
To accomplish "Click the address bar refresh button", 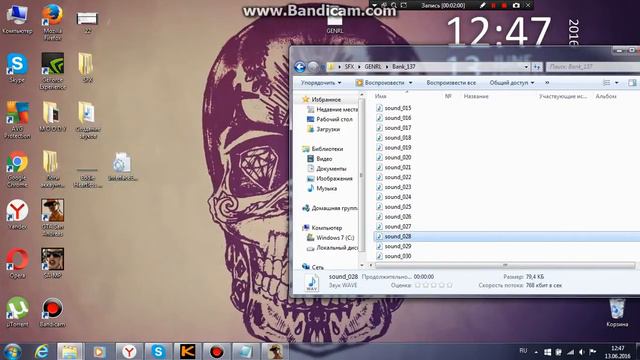I will pyautogui.click(x=537, y=67).
